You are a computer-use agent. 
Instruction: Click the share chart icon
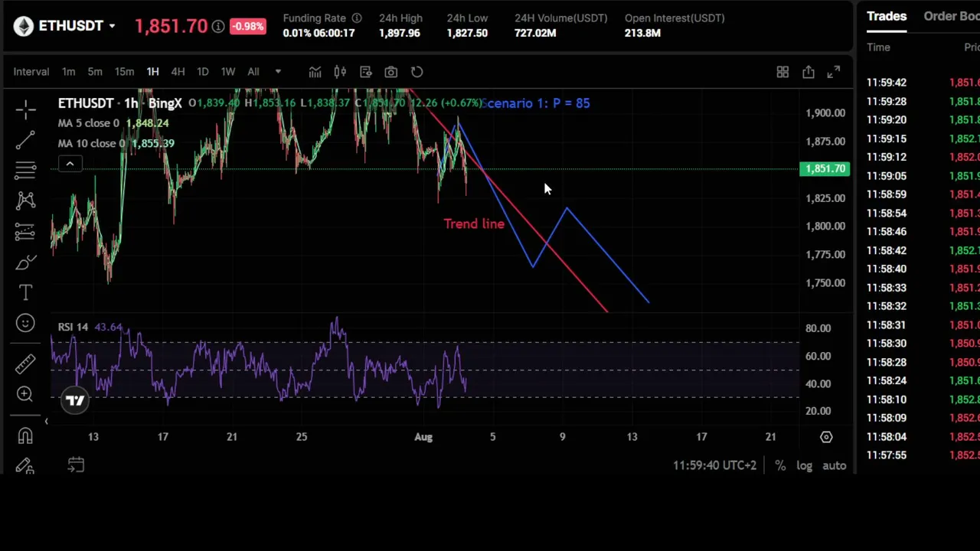click(x=808, y=72)
